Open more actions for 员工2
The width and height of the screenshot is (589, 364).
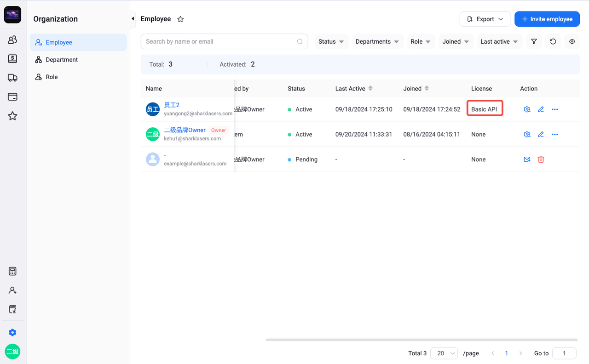click(x=554, y=109)
